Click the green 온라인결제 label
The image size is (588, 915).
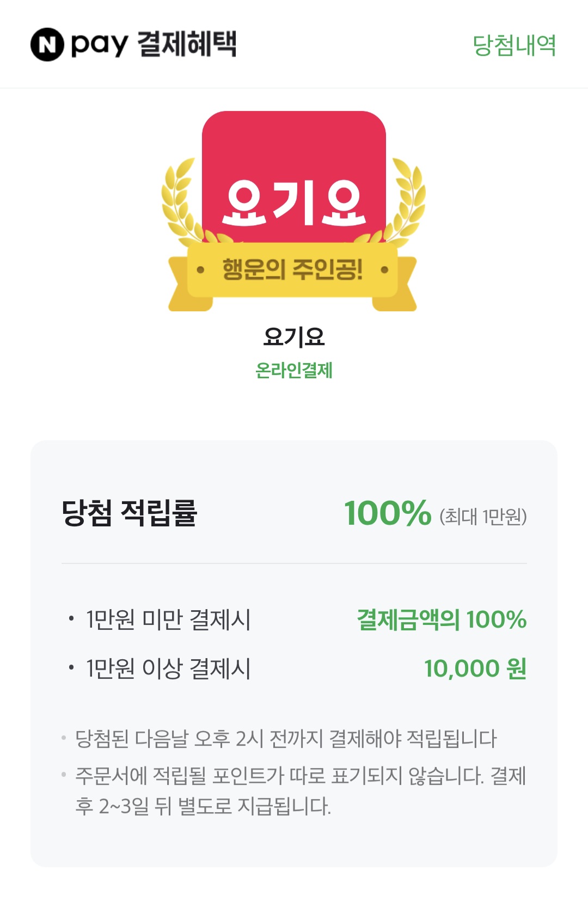[294, 371]
